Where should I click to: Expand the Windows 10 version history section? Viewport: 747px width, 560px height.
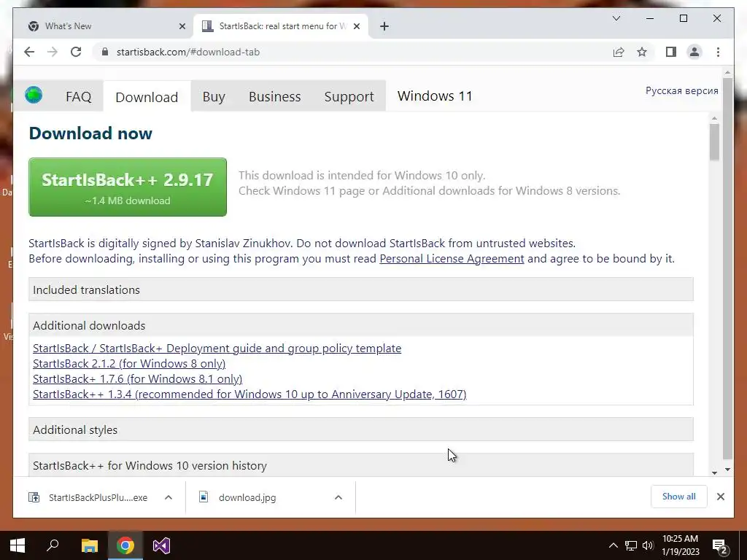pos(360,465)
